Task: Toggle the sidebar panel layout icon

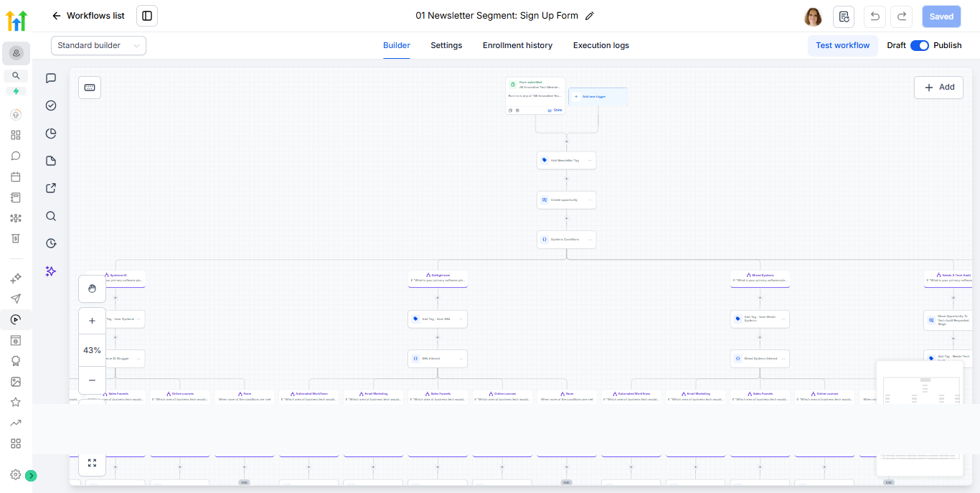Action: coord(147,16)
